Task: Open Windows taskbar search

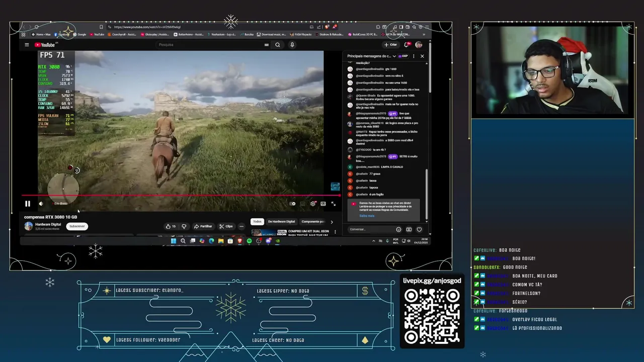Action: pyautogui.click(x=183, y=241)
